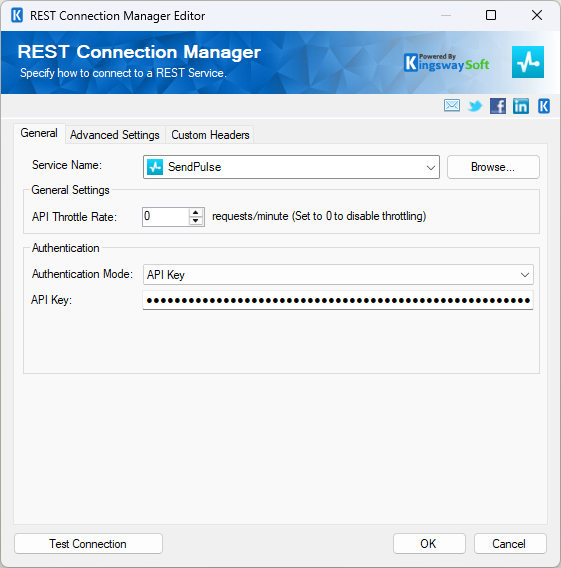
Task: Maximize the editor window
Action: (x=491, y=15)
